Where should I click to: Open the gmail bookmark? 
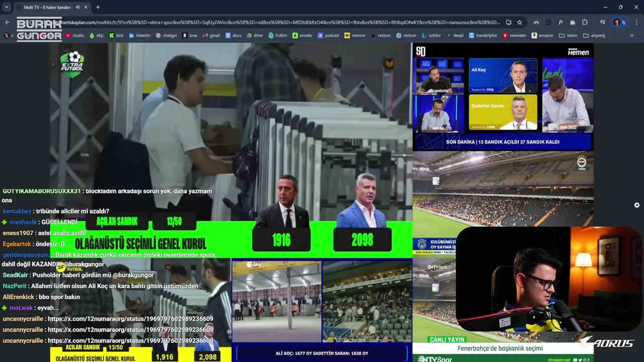211,36
